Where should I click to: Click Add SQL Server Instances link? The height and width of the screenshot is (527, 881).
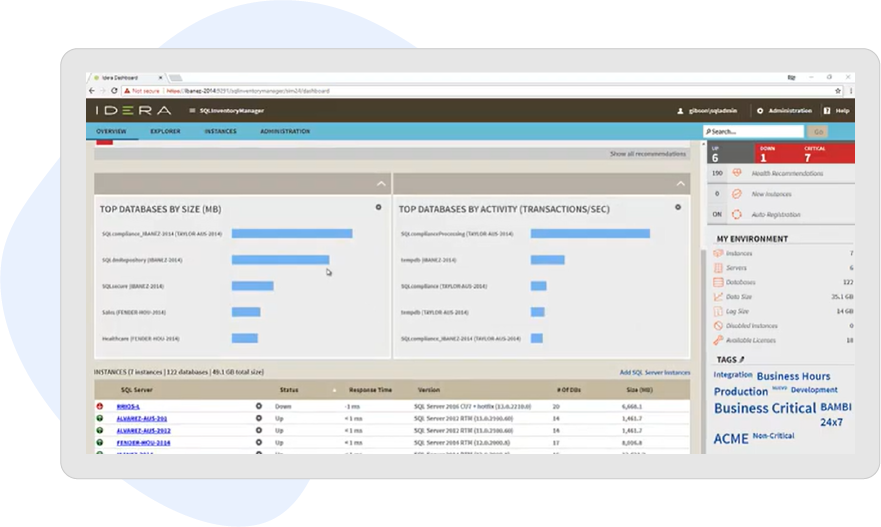point(655,372)
